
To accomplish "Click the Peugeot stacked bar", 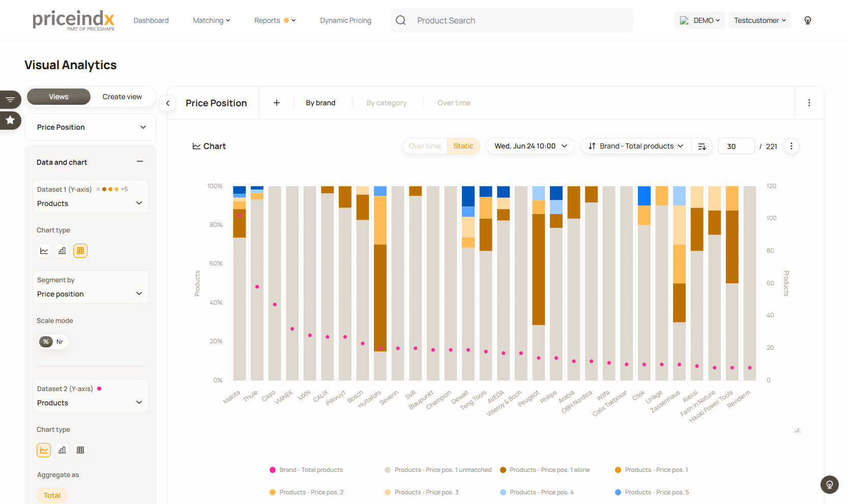I will [x=538, y=283].
